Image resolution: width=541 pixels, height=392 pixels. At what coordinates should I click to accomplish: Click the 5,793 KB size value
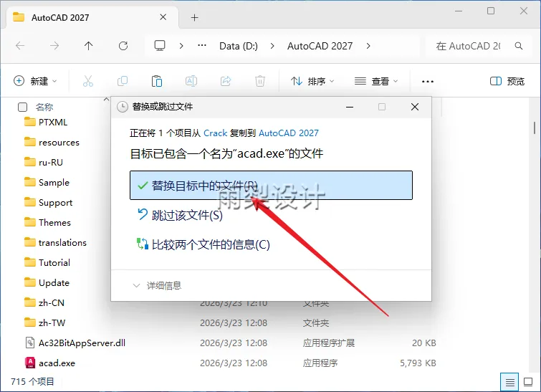click(418, 363)
